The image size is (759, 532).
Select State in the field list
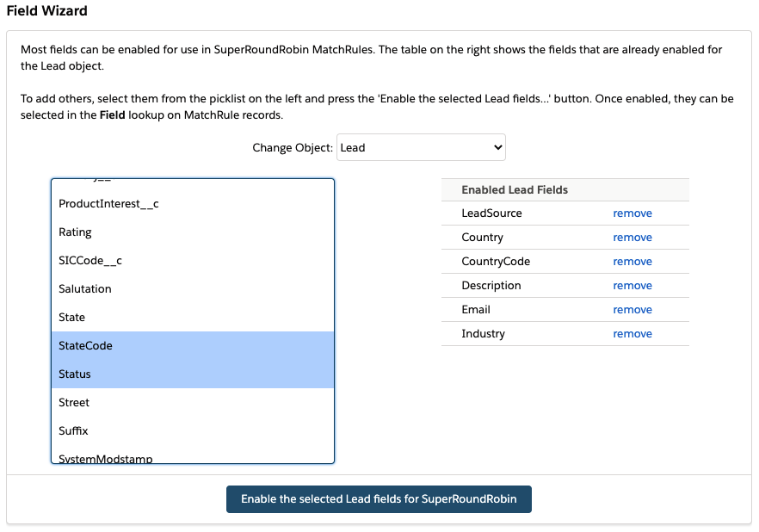point(193,317)
